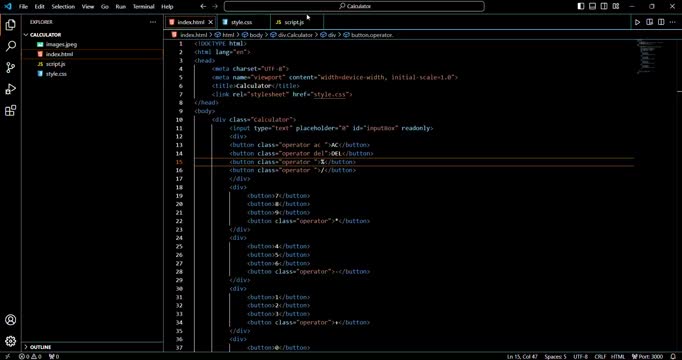Click the split editor right icon
682x360 pixels.
click(661, 22)
